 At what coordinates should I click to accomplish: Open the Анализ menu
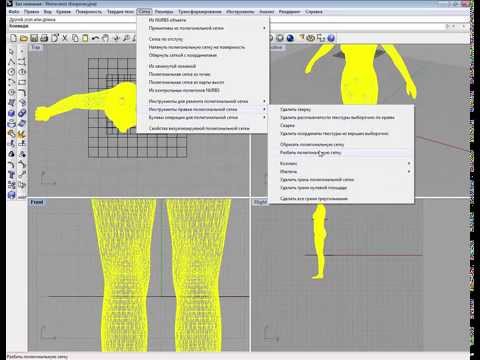pyautogui.click(x=267, y=12)
